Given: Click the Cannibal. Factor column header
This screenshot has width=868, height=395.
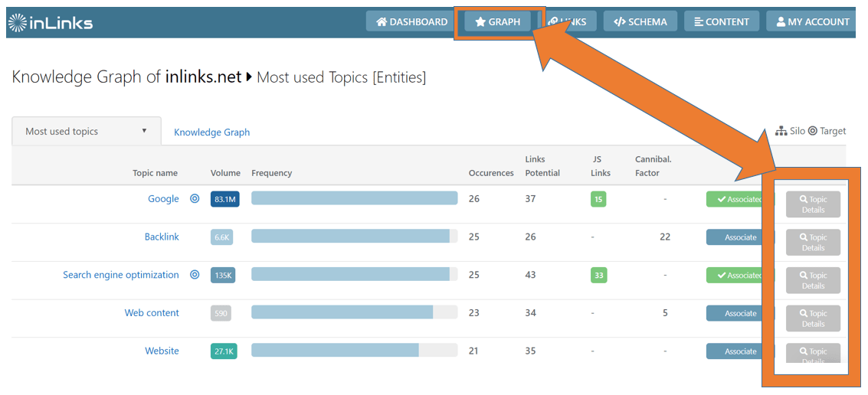Looking at the screenshot, I should (x=653, y=167).
